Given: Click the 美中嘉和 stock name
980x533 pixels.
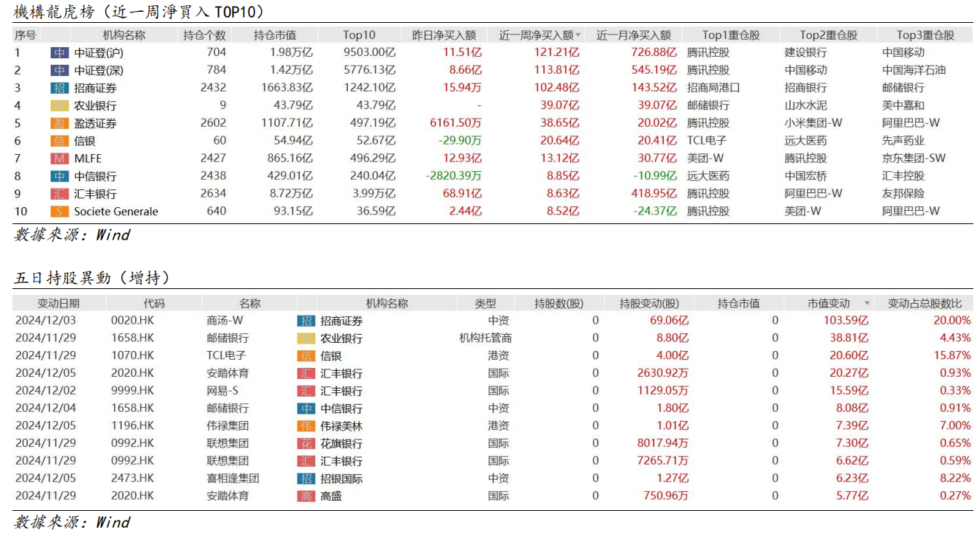Looking at the screenshot, I should click(x=903, y=105).
